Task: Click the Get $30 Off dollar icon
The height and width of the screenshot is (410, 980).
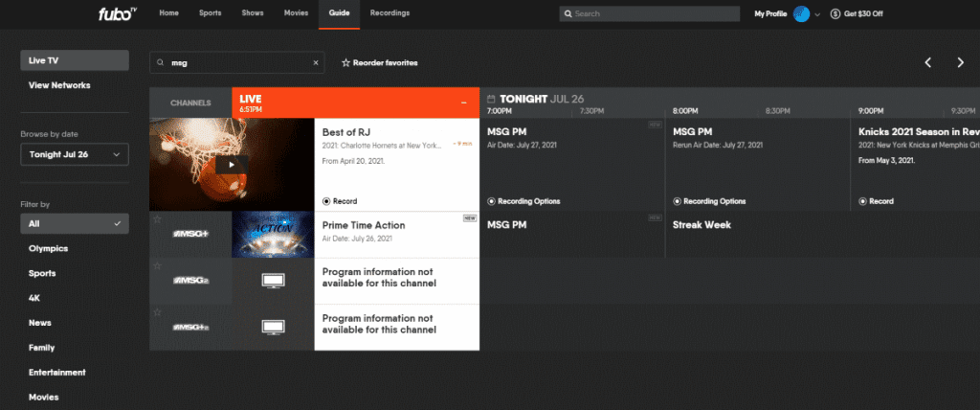Action: (835, 13)
